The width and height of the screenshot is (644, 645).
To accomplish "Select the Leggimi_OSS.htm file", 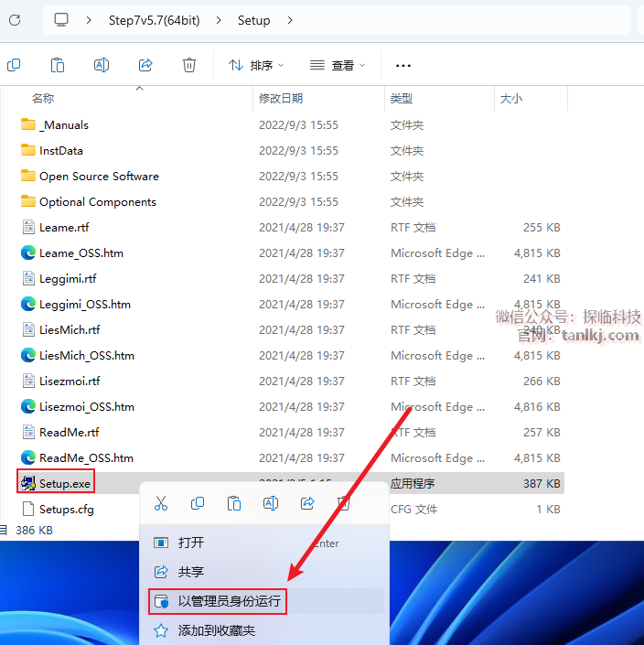I will (x=76, y=304).
